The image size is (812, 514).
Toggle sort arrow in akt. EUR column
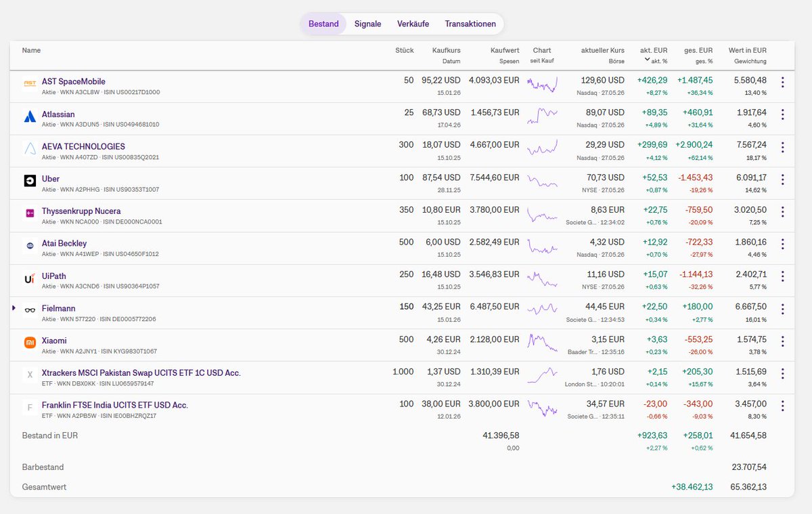[x=648, y=60]
